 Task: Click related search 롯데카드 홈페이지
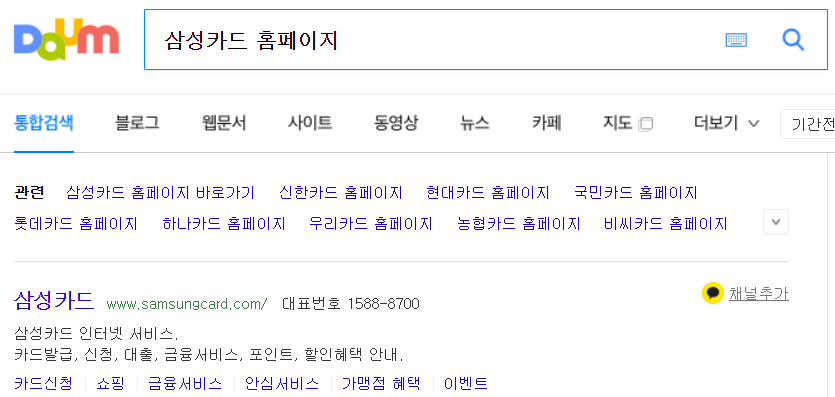[x=76, y=223]
